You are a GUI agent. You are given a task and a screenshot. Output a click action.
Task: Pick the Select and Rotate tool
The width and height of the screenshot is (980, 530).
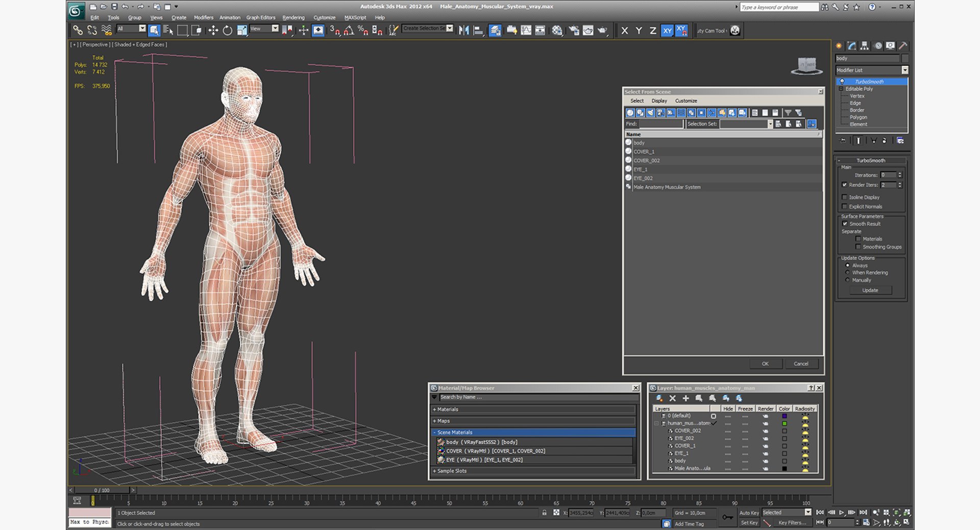(x=227, y=31)
